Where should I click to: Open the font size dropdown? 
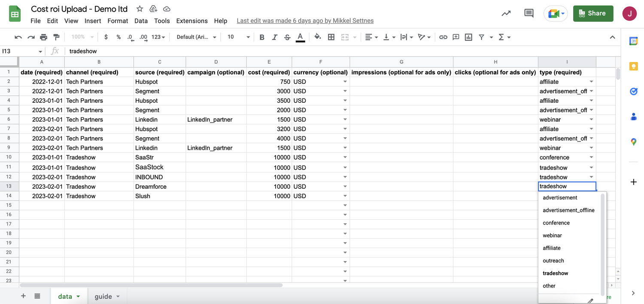click(x=238, y=37)
